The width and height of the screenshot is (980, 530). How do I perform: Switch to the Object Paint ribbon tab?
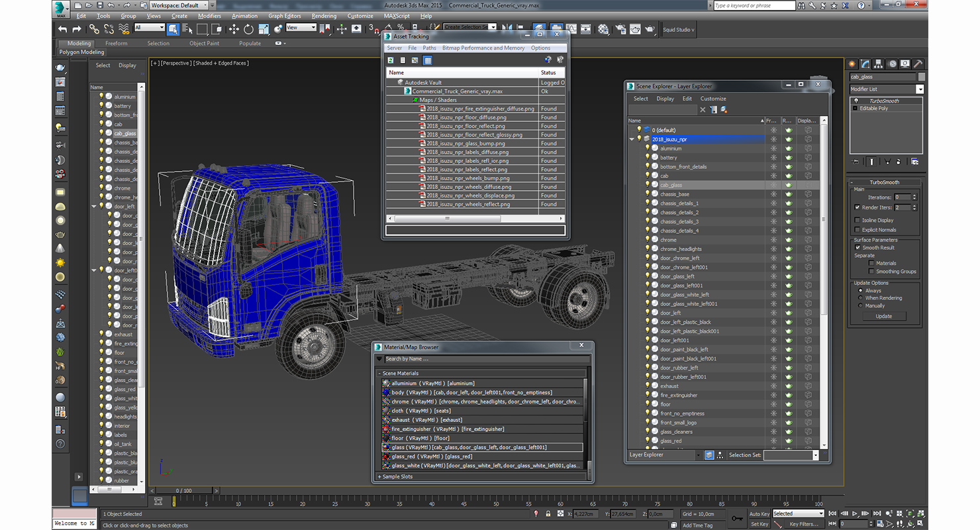(204, 44)
